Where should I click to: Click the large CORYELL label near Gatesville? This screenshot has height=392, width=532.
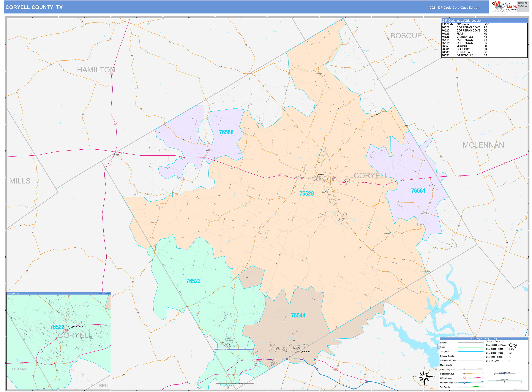click(x=371, y=176)
